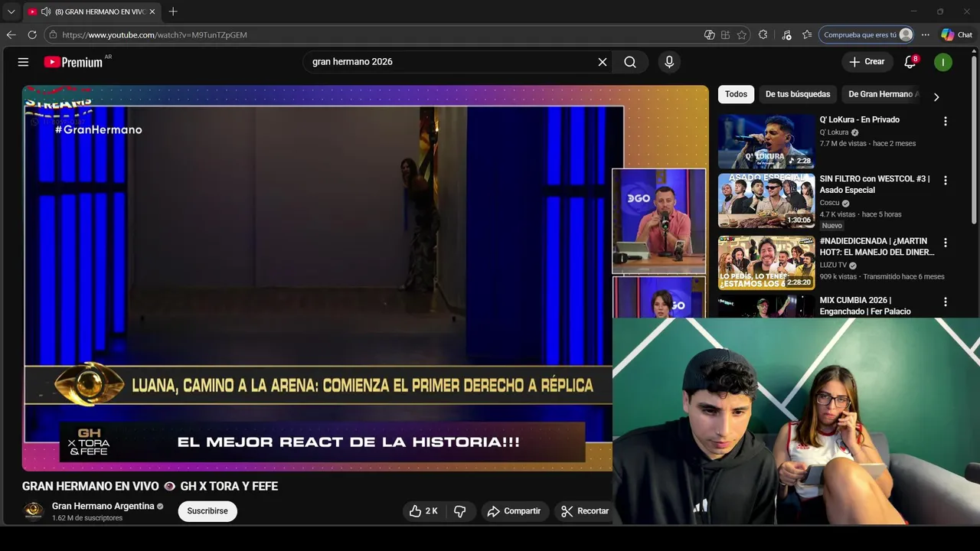Viewport: 980px width, 551px height.
Task: Click the split screen icon in address bar
Action: coord(725,34)
